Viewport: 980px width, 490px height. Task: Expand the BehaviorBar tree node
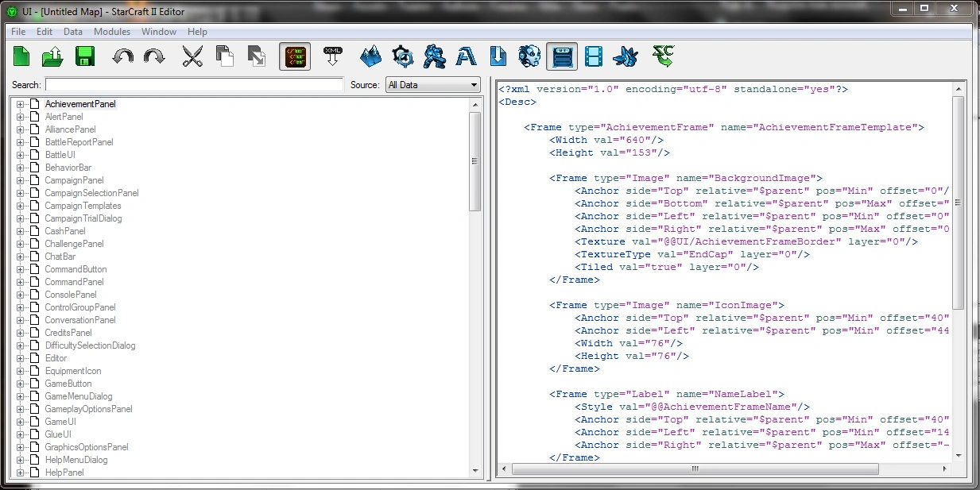tap(21, 168)
